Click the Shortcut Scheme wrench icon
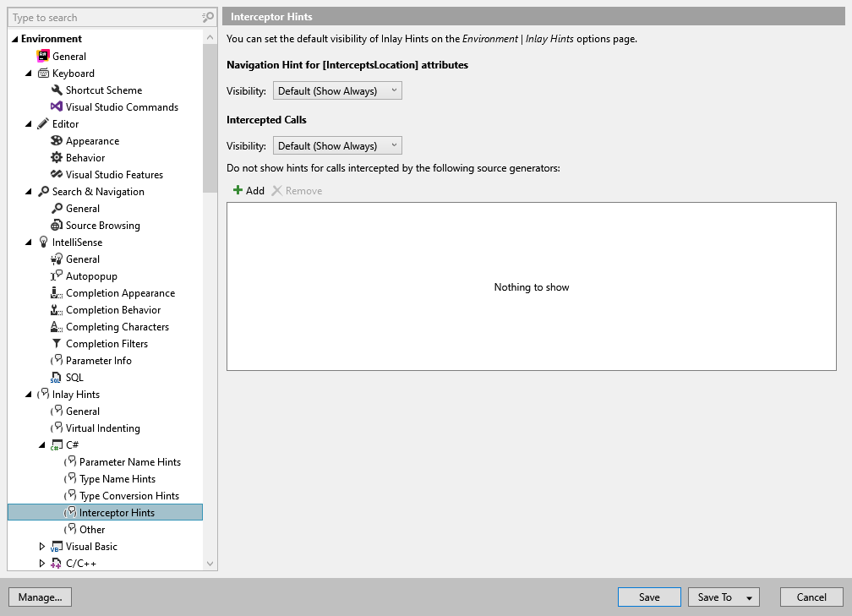The width and height of the screenshot is (852, 616). click(57, 90)
